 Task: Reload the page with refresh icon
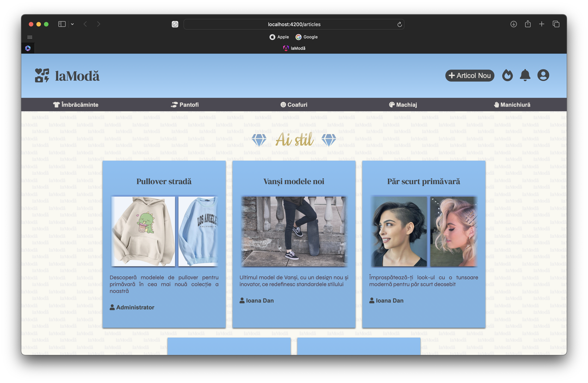click(x=399, y=24)
